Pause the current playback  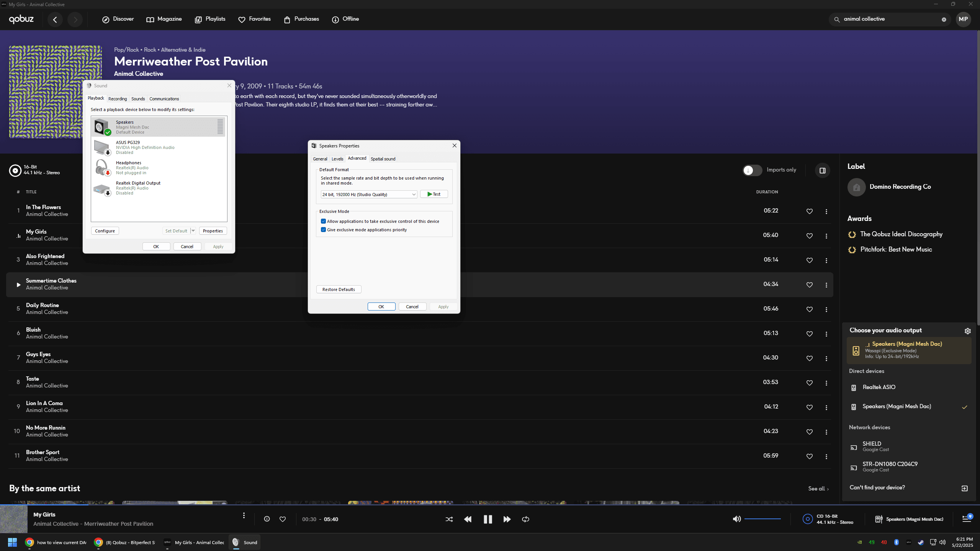pos(488,519)
